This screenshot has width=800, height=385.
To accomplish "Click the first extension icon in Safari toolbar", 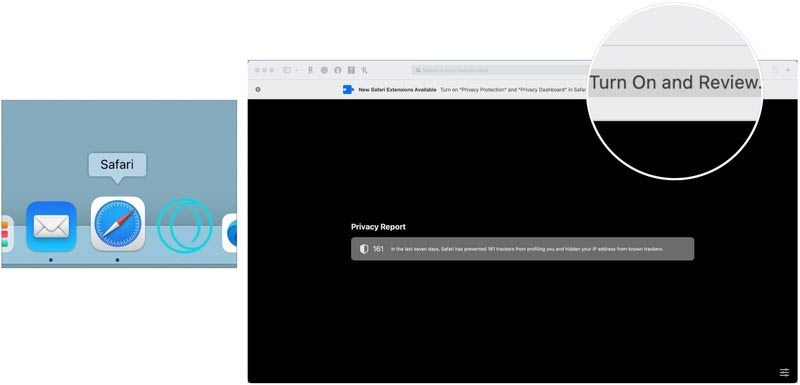I will pos(310,70).
